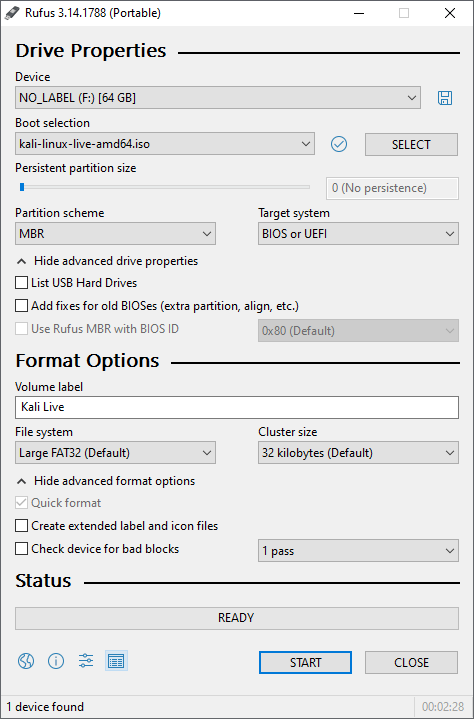Minimize the Rufus window
474x719 pixels.
[x=359, y=13]
